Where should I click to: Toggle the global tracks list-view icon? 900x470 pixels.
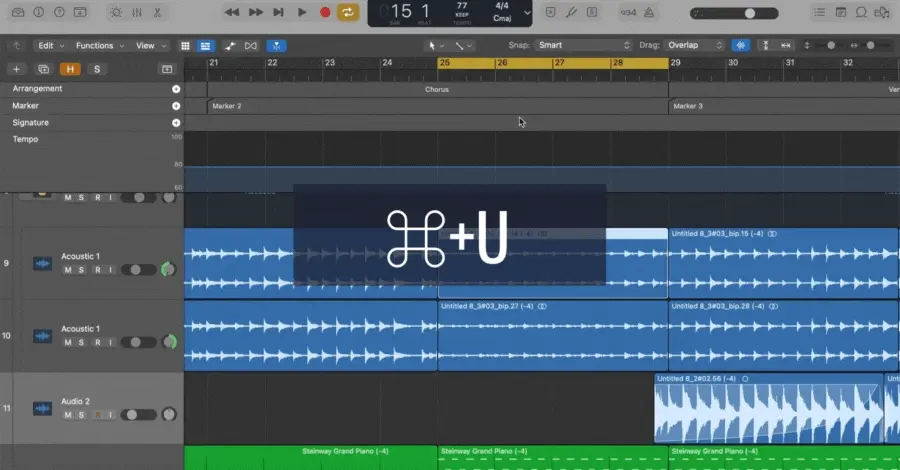point(205,46)
